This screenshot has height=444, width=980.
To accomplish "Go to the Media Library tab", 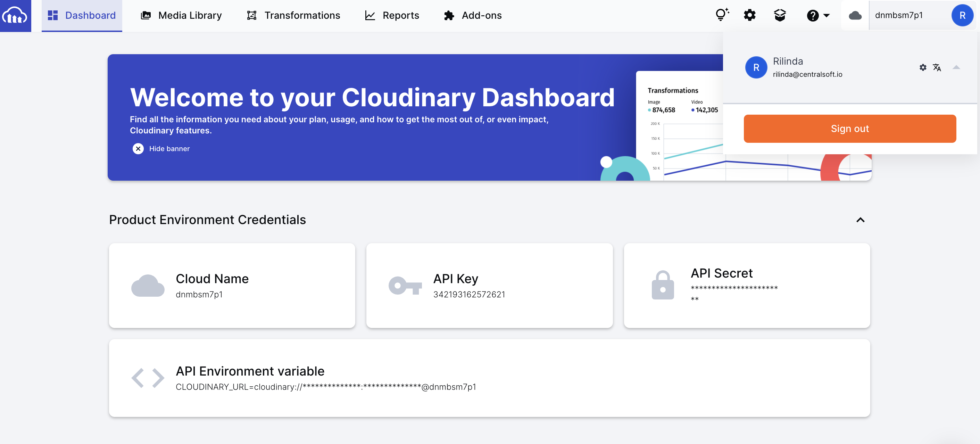I will 181,16.
